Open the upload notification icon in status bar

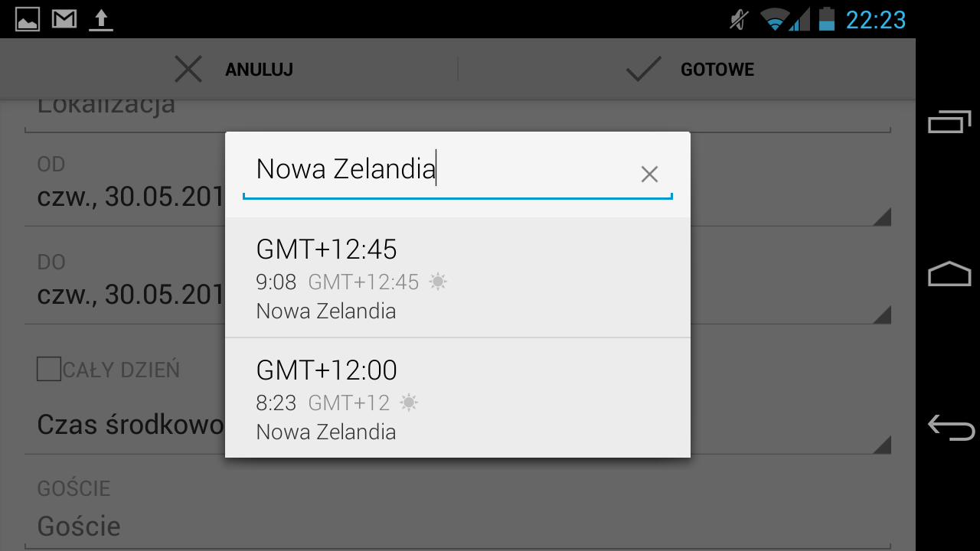[x=100, y=19]
